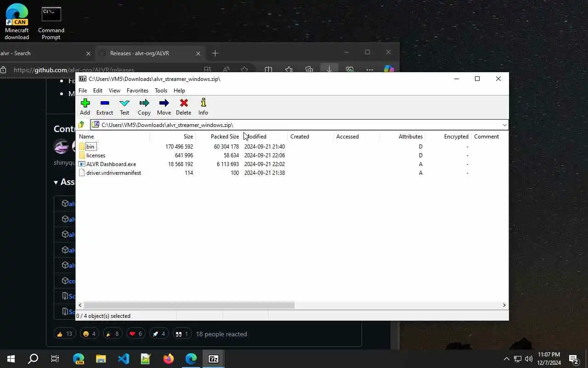This screenshot has height=368, width=588.
Task: Sort by Created column header
Action: [x=311, y=137]
